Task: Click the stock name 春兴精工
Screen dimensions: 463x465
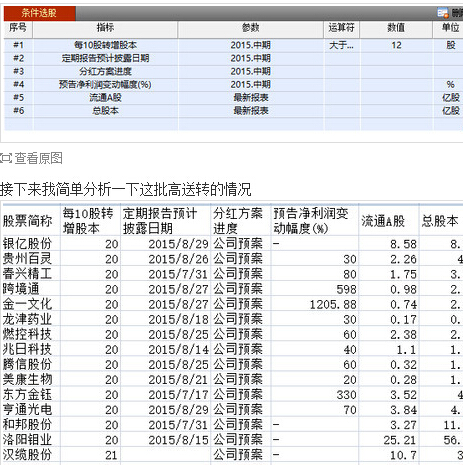Action: [x=27, y=274]
